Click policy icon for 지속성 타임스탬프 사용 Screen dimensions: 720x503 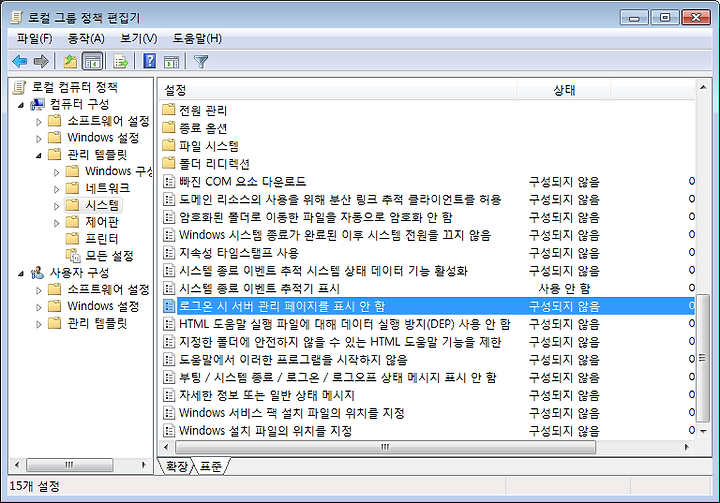(169, 253)
